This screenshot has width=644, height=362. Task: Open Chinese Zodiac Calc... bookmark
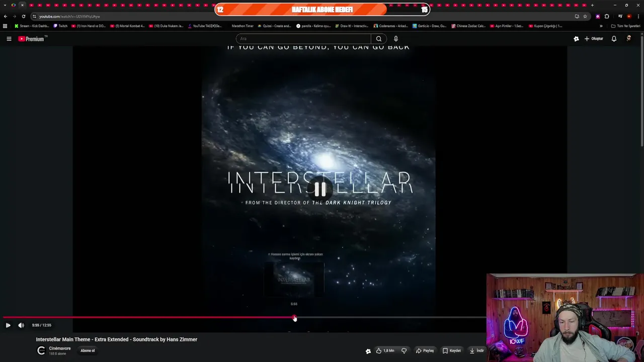tap(468, 26)
